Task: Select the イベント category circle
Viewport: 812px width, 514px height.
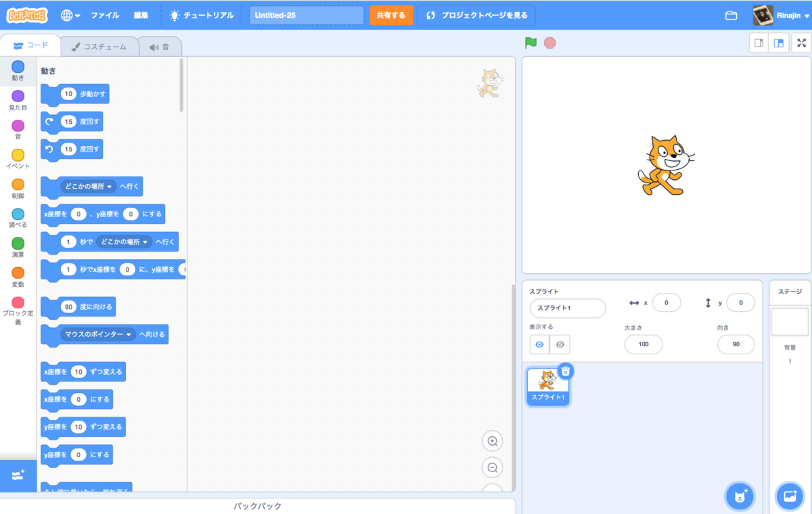Action: point(18,156)
